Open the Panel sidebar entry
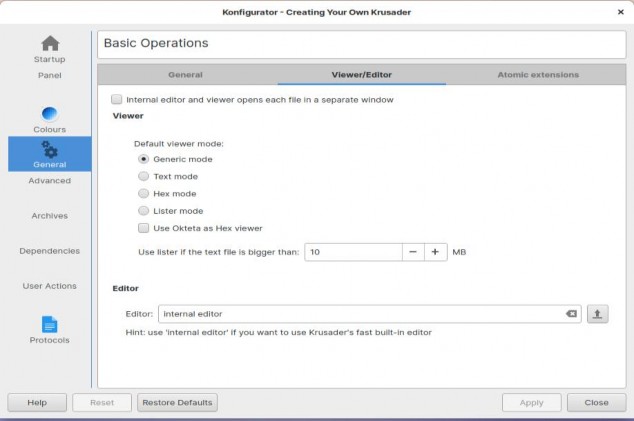 (50, 75)
